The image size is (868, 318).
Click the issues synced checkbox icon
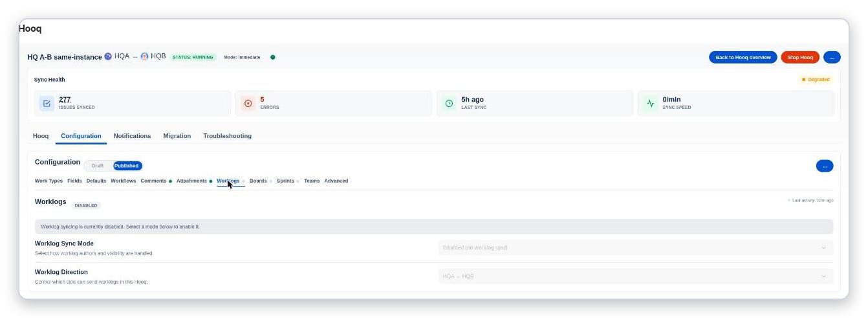(x=47, y=104)
